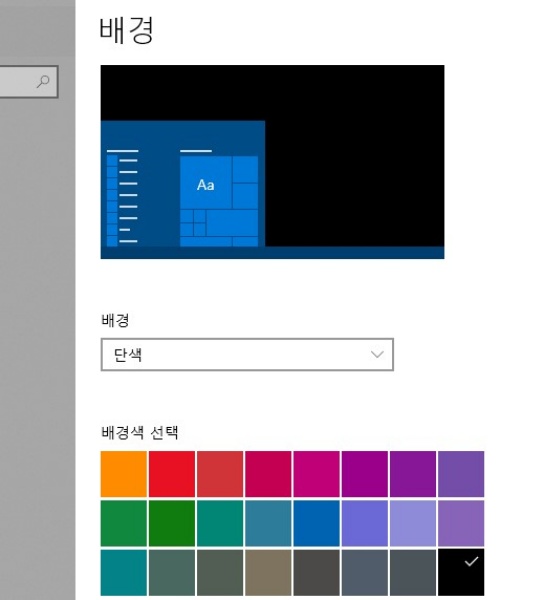Click the checked black color swatch

(461, 572)
